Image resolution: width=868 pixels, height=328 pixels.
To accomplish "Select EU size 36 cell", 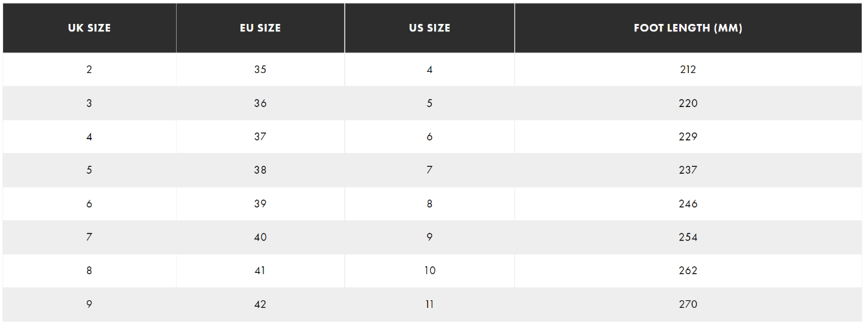I will (260, 103).
